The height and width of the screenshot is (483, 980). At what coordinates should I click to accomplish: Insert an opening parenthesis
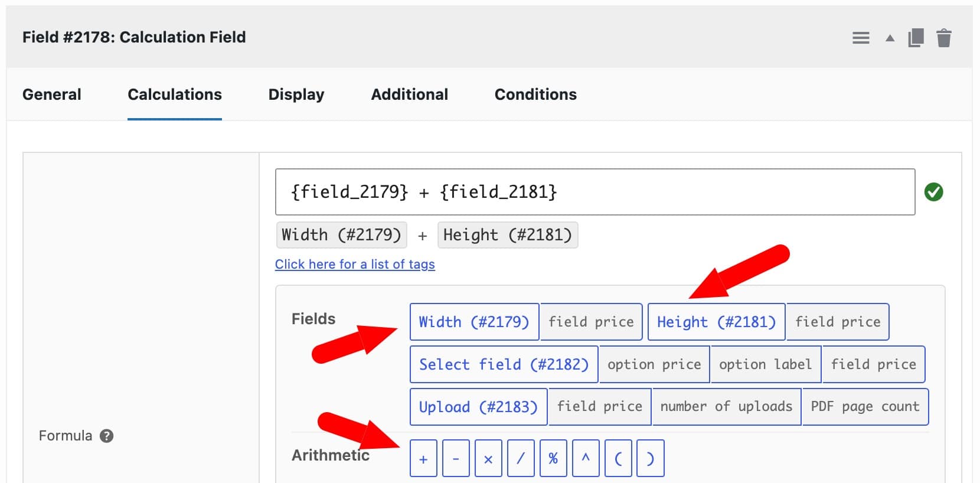(618, 458)
